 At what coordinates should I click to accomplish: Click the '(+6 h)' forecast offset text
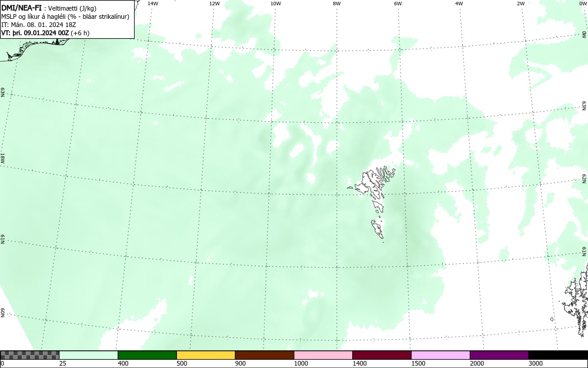80,33
